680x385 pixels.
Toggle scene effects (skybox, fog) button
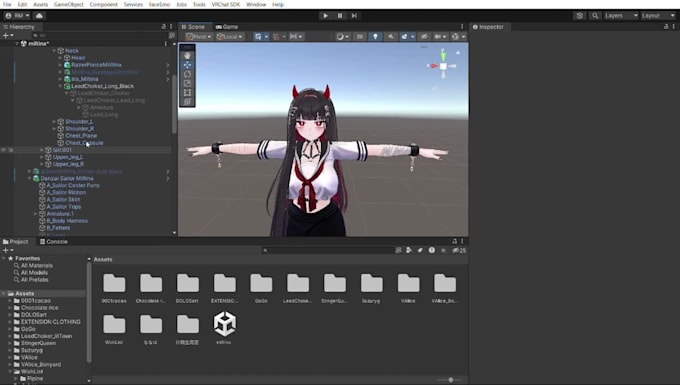coord(404,36)
